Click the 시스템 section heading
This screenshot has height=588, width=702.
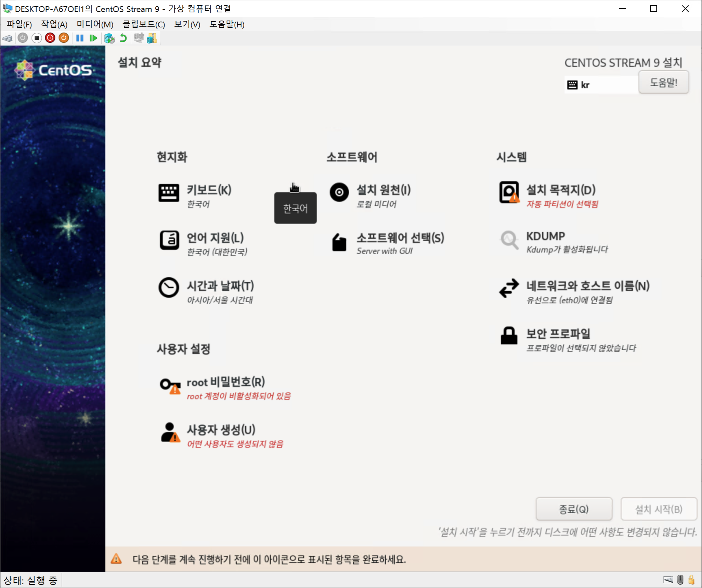511,157
